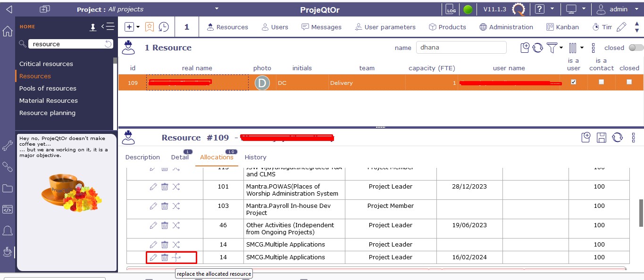Open the filter dropdown arrow in list toolbar
Viewport: 644px width, 280px height.
561,48
